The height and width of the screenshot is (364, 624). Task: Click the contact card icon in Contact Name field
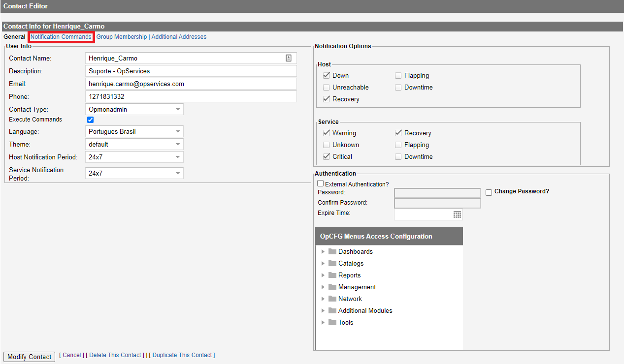pos(289,58)
